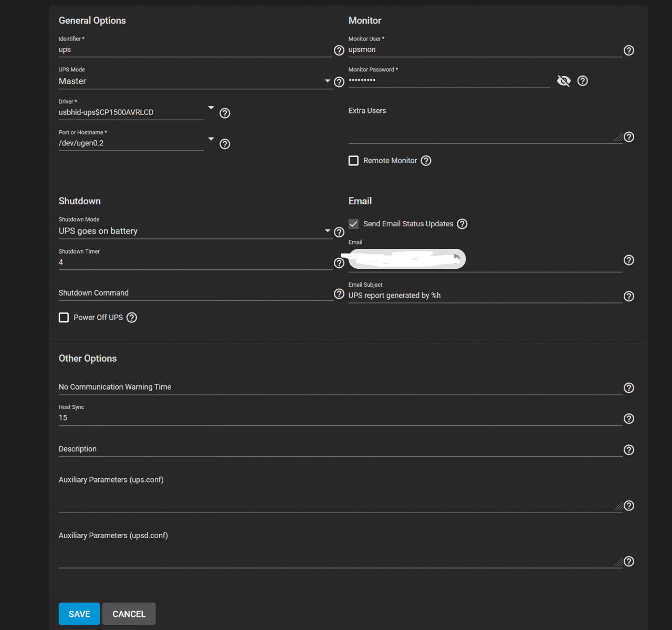Click the No Communication Warning Time field
This screenshot has width=672, height=630.
click(x=340, y=387)
